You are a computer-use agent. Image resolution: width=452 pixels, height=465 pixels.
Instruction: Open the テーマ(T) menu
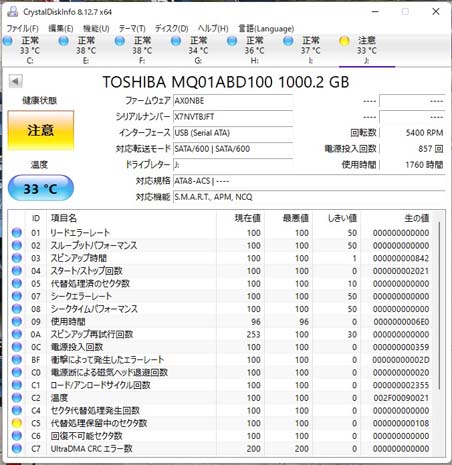click(132, 29)
